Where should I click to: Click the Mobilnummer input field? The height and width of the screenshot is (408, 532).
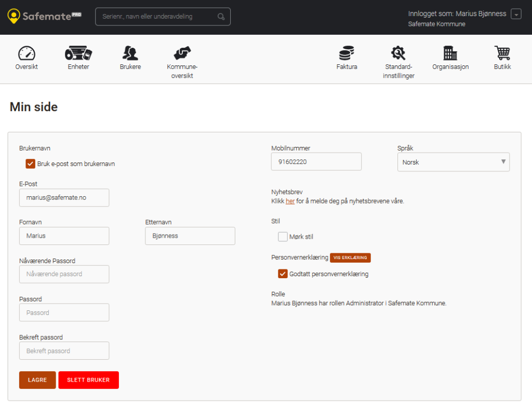pos(316,161)
